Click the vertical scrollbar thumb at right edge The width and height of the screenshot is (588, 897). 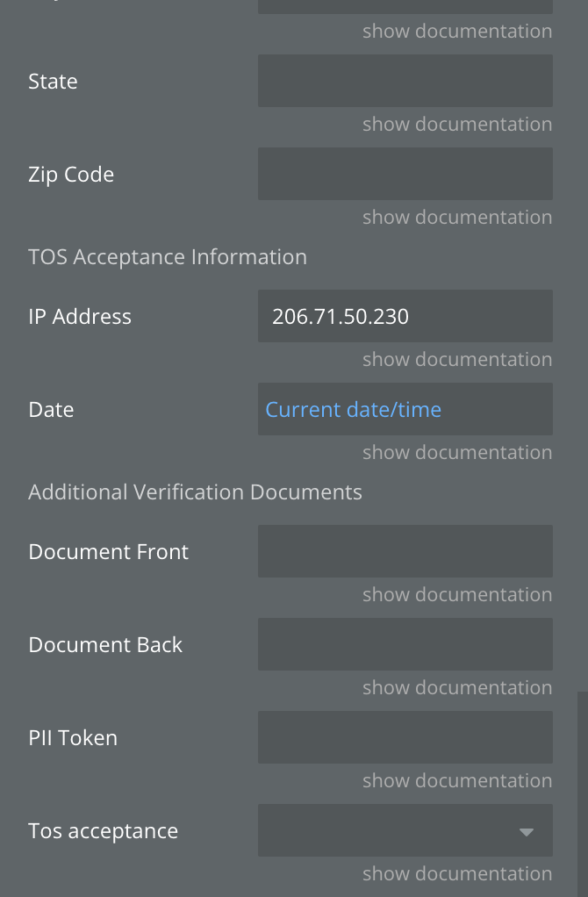click(582, 794)
